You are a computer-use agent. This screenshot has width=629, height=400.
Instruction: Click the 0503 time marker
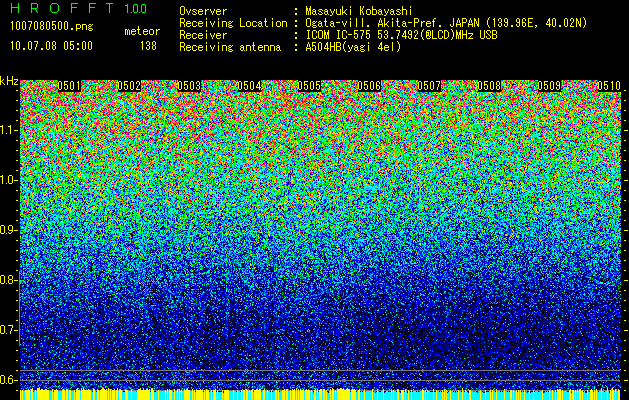tap(189, 86)
